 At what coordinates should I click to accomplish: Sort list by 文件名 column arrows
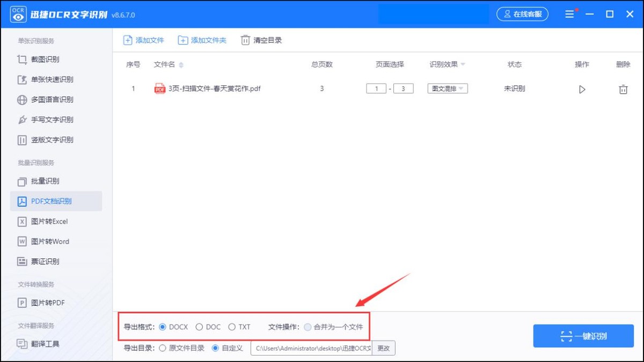pyautogui.click(x=181, y=65)
